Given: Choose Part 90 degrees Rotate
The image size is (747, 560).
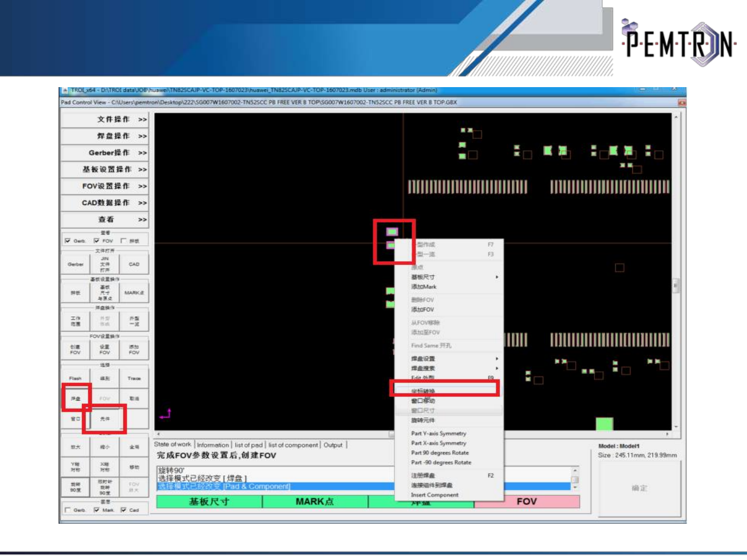Looking at the screenshot, I should 449,453.
